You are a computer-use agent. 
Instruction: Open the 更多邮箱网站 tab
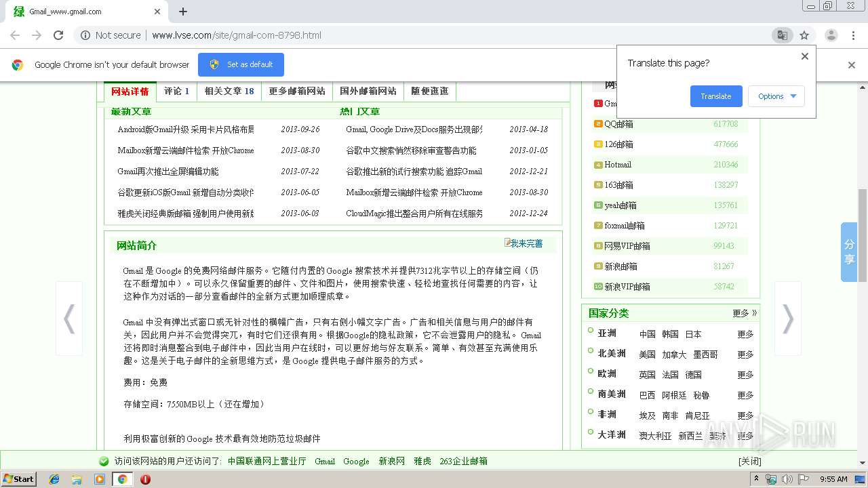pyautogui.click(x=297, y=91)
